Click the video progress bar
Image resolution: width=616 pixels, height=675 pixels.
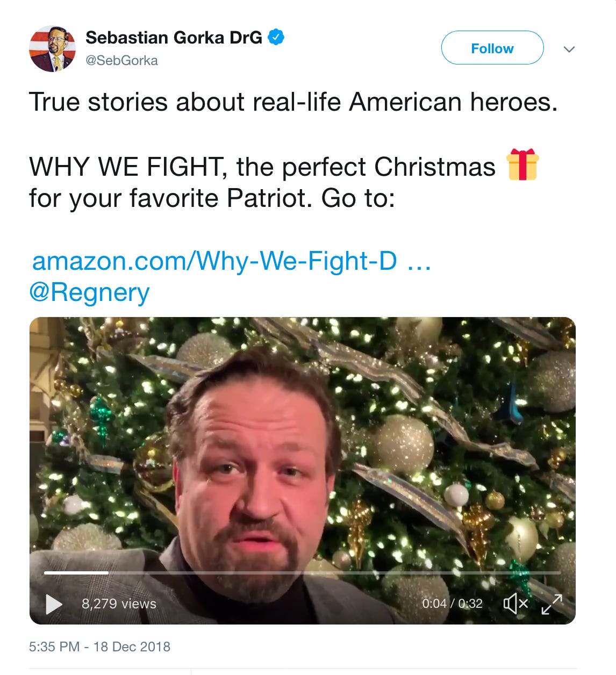301,573
